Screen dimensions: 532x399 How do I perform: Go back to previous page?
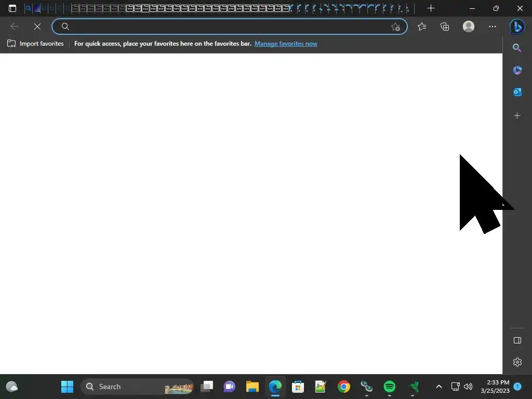pos(14,26)
